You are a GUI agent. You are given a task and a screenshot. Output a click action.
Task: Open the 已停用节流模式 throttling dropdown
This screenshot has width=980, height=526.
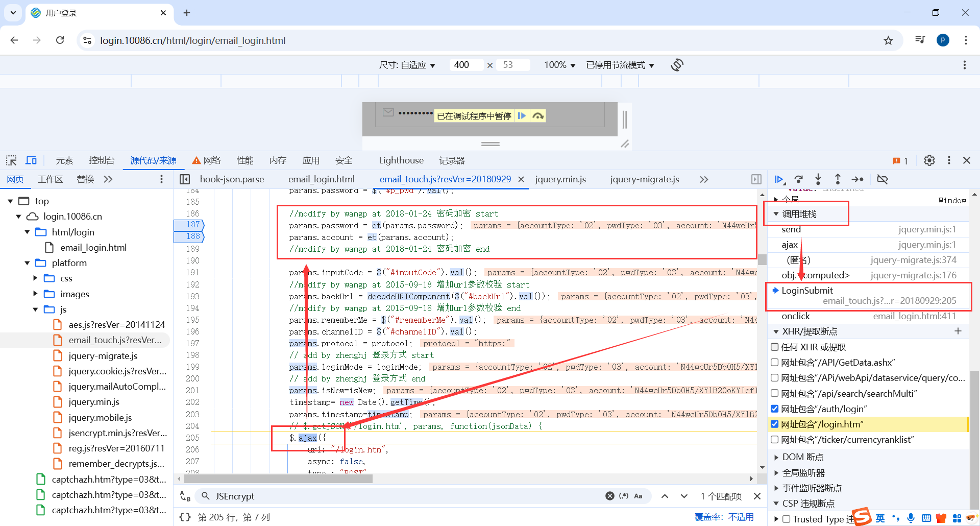620,65
